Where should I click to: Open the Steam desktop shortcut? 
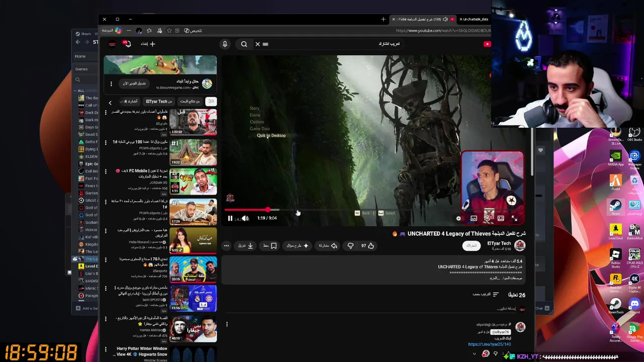(616, 207)
